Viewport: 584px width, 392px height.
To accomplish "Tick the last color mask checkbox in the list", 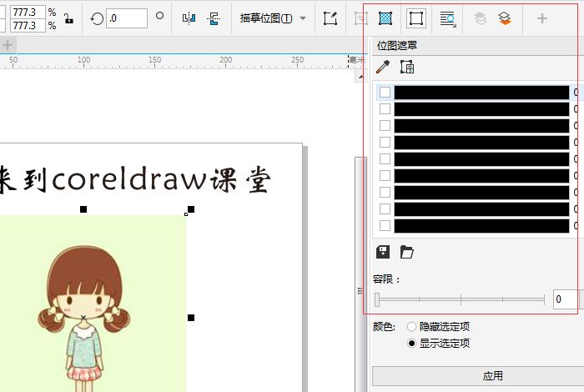I will click(385, 226).
